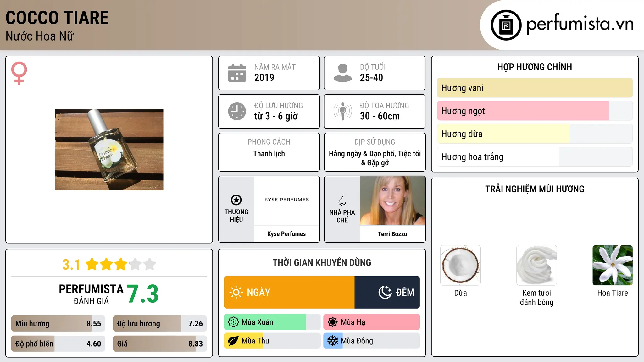This screenshot has height=362, width=644.
Task: Click the Mùi hương 8.55 score bar
Action: coord(58,323)
